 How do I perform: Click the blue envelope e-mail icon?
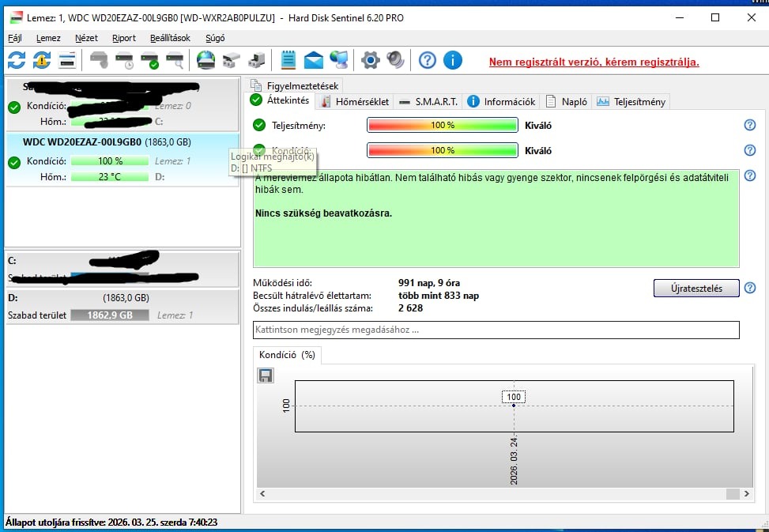click(314, 60)
